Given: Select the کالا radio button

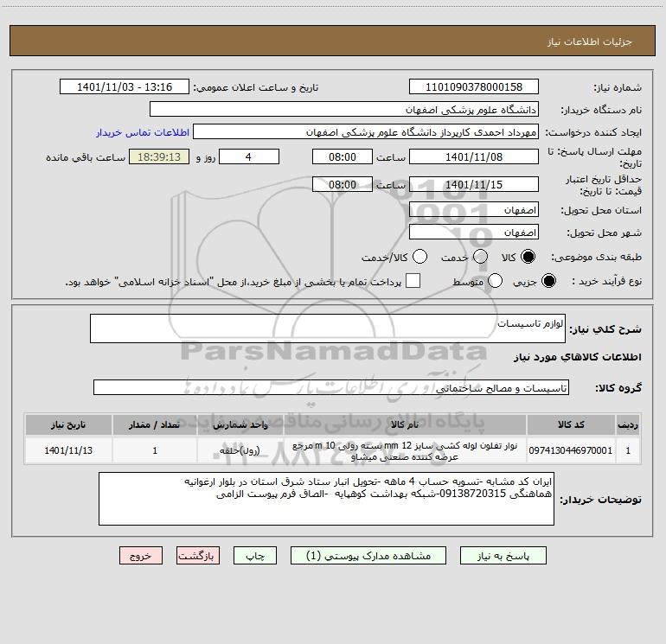Looking at the screenshot, I should pos(528,257).
